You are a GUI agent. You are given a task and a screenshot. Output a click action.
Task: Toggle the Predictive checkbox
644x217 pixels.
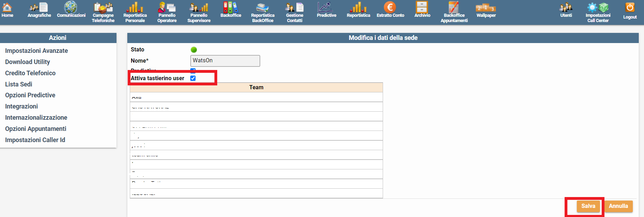click(193, 70)
